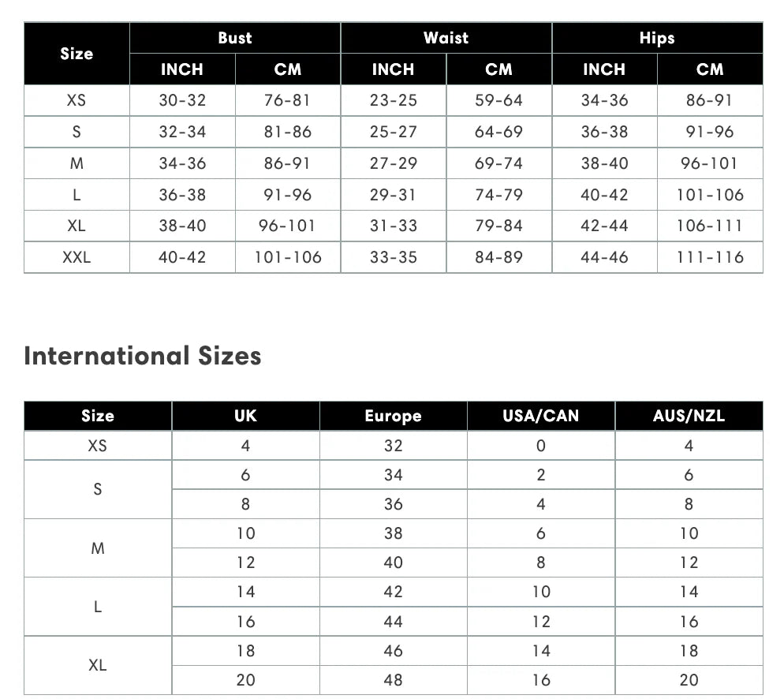Click Europe size 48 cell
The width and height of the screenshot is (784, 699).
pos(393,680)
